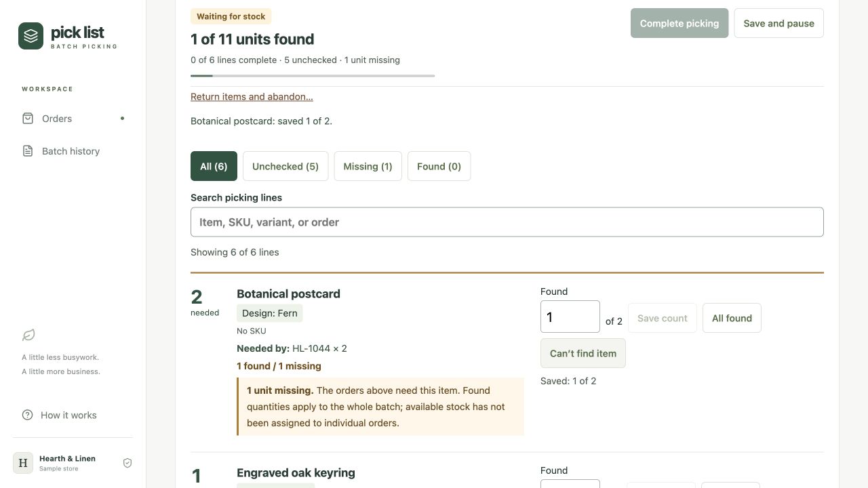Click the Waiting for stock status badge
868x488 pixels.
(x=231, y=16)
